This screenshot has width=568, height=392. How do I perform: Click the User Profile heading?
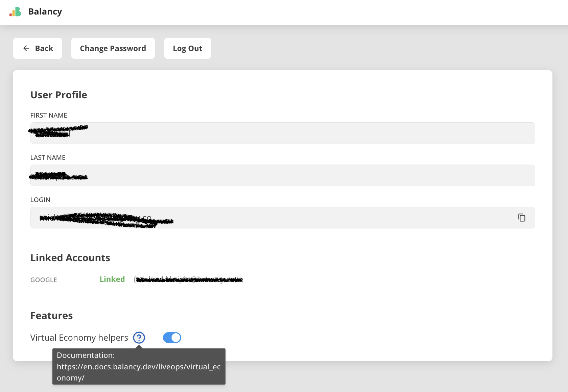coord(59,95)
